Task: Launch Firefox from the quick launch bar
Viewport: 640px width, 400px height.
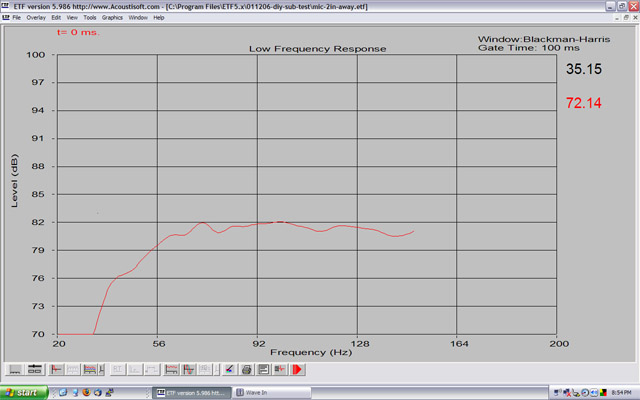Action: [x=87, y=392]
